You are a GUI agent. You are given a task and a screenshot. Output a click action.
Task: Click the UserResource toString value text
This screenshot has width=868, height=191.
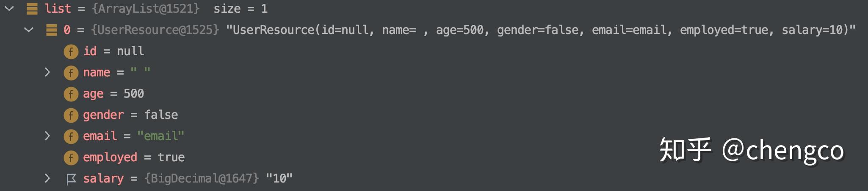click(x=540, y=30)
